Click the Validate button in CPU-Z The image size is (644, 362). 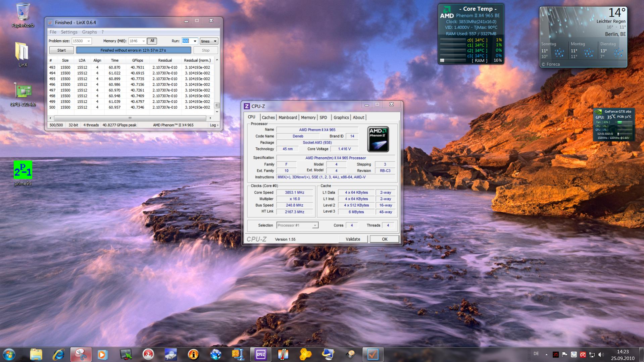[x=353, y=239]
